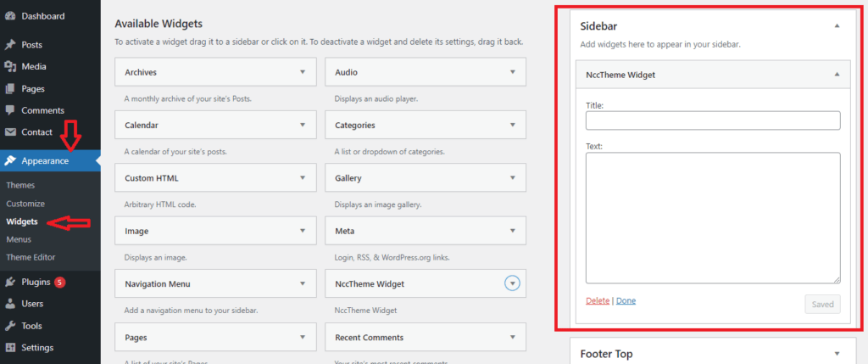The height and width of the screenshot is (364, 868).
Task: Click the Media icon in sidebar
Action: click(x=10, y=66)
